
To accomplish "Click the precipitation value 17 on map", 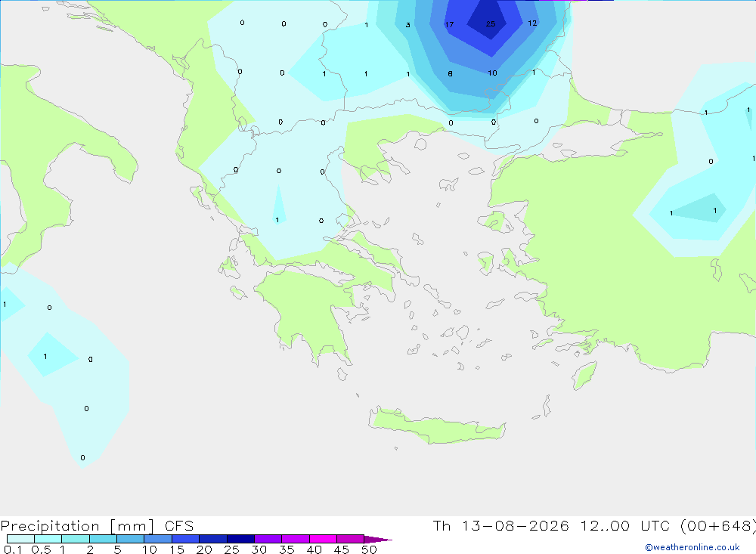I will coord(449,24).
